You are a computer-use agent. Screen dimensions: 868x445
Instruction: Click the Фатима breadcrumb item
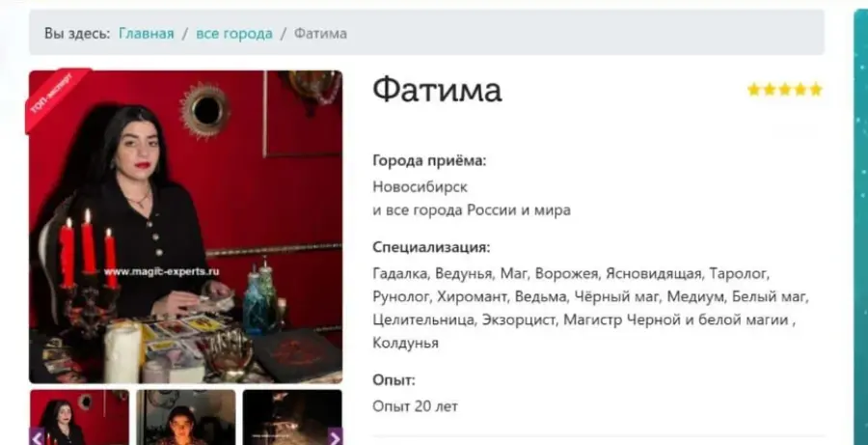[320, 33]
